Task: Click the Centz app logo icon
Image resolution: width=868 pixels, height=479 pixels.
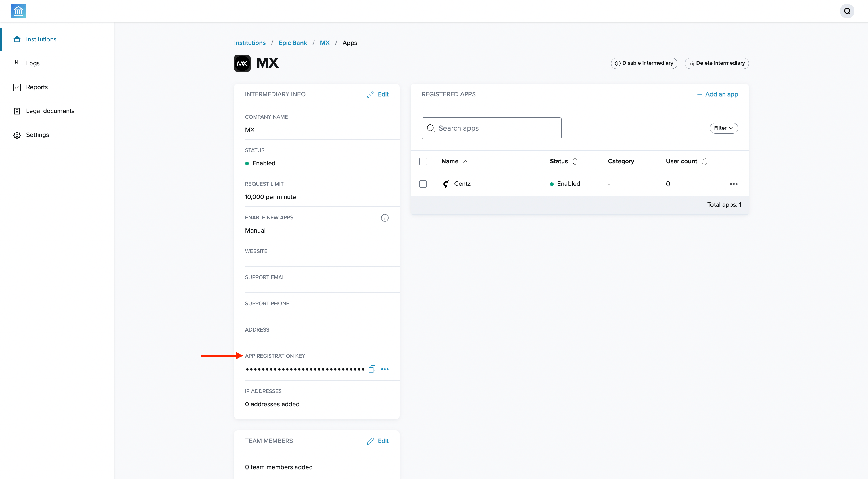Action: tap(446, 184)
